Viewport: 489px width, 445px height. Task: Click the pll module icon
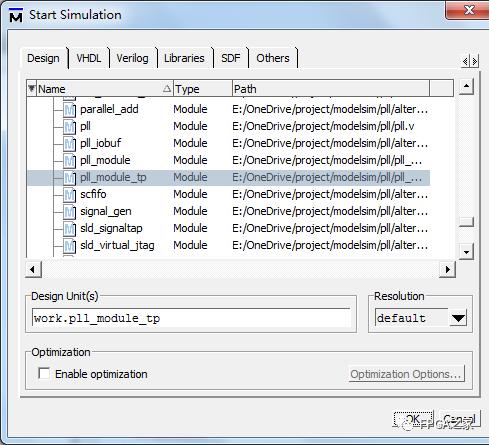(x=69, y=126)
